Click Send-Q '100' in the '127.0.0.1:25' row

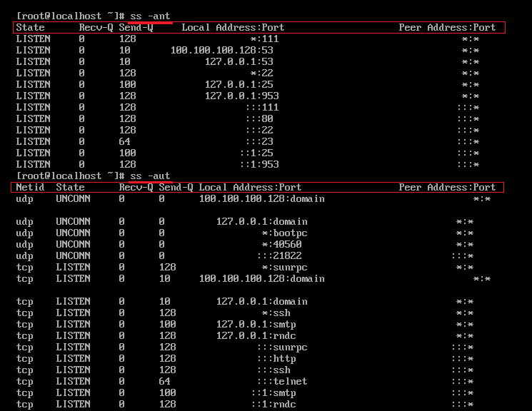tap(127, 84)
